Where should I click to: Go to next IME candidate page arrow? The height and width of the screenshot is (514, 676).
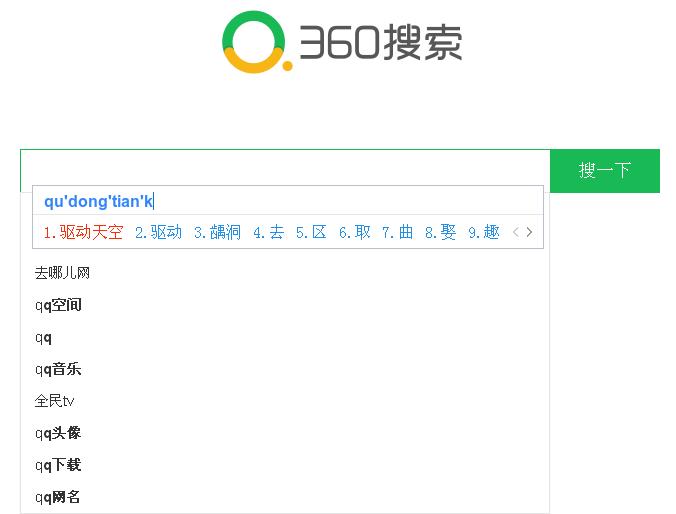tap(529, 232)
